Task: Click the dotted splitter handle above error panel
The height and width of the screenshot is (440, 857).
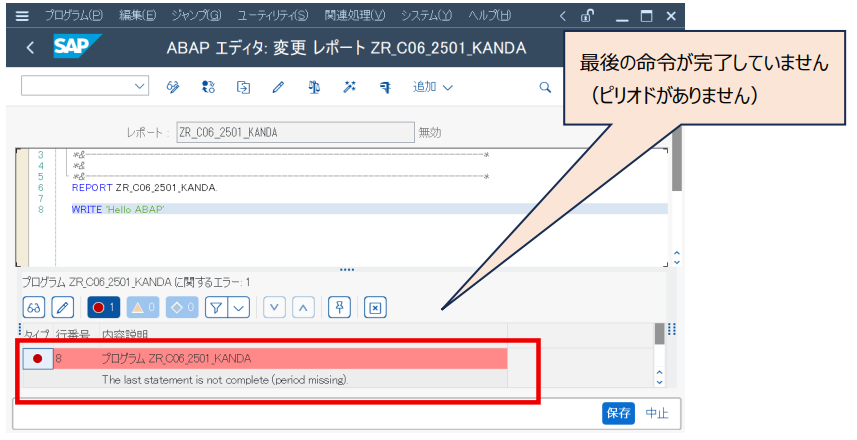Action: [347, 269]
